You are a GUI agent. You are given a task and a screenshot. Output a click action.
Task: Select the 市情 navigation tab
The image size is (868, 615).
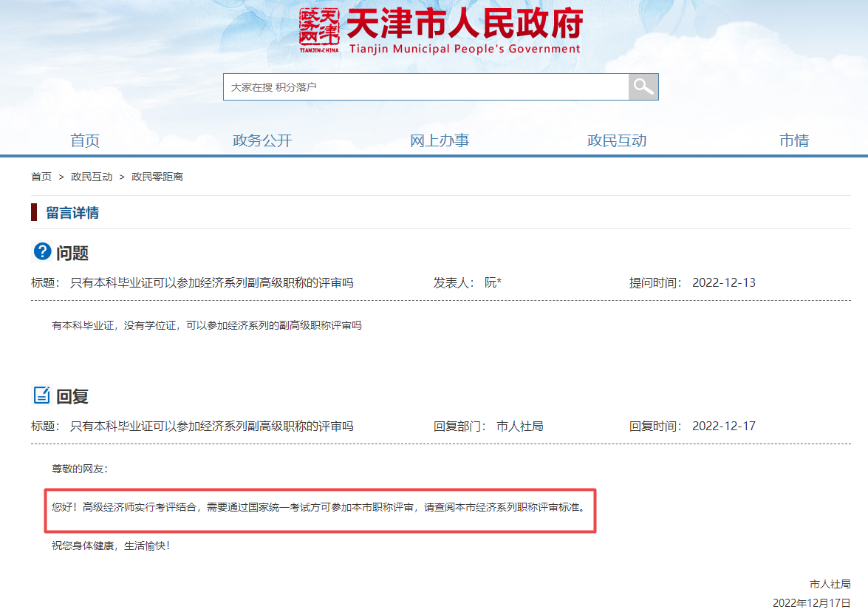click(794, 140)
